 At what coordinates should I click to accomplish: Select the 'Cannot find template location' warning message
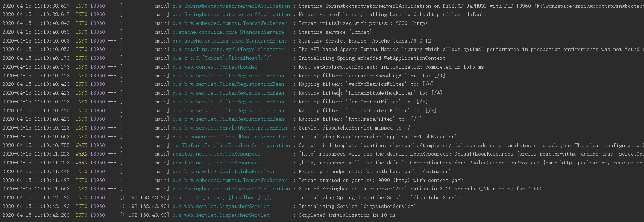[x=471, y=145]
